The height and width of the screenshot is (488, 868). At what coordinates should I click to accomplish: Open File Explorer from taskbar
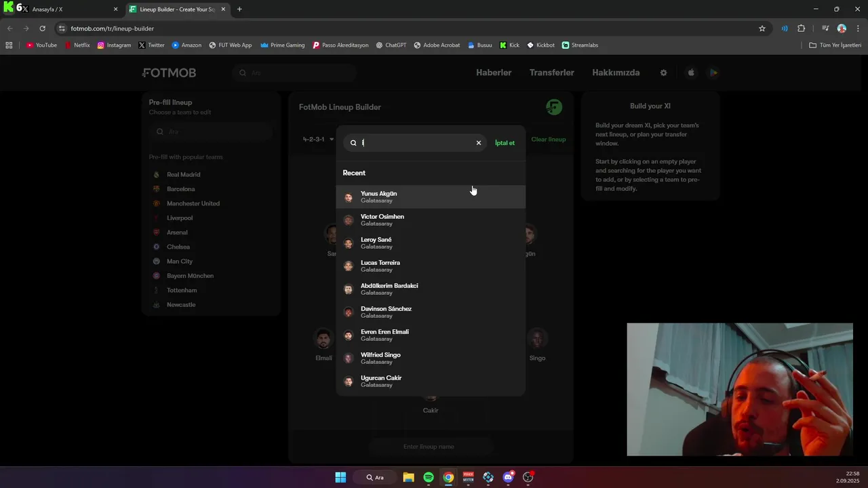point(408,477)
